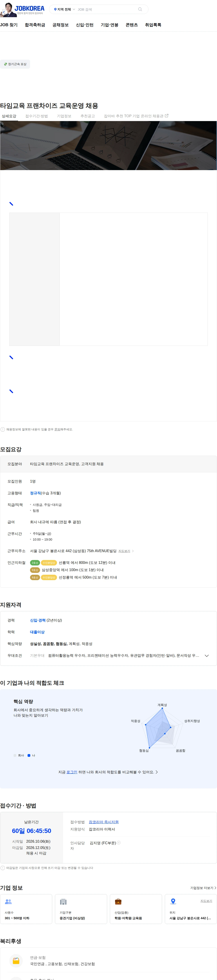Click the blue 대졸이상 education link
This screenshot has width=217, height=980.
coord(37,632)
